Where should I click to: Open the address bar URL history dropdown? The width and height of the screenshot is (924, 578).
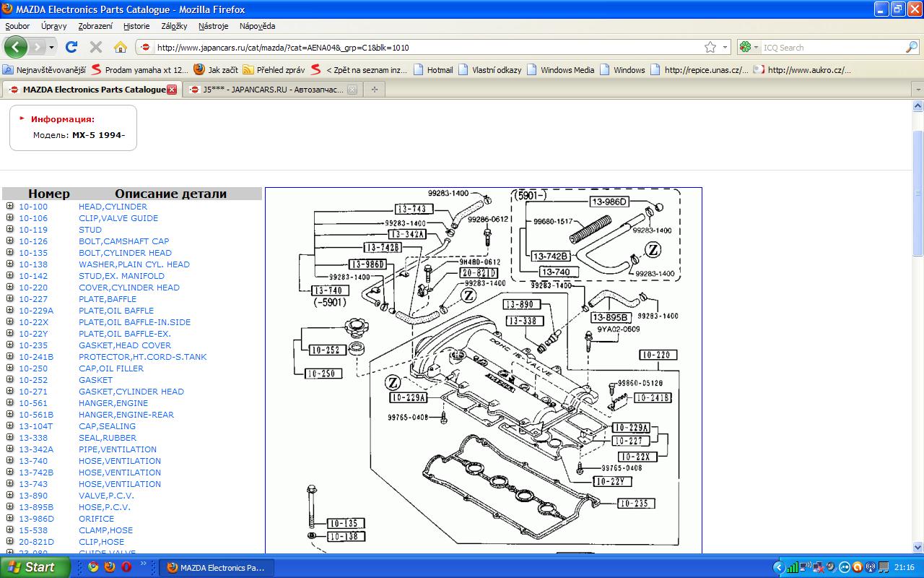725,48
